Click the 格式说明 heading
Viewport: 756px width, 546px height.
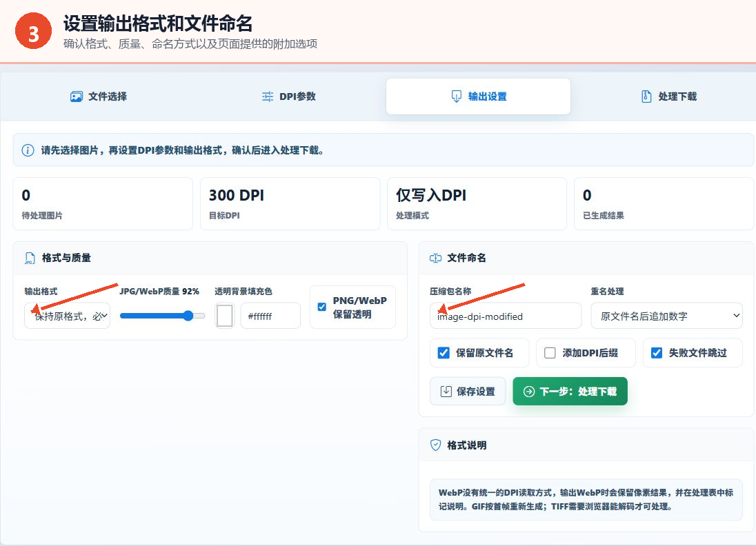pyautogui.click(x=467, y=445)
